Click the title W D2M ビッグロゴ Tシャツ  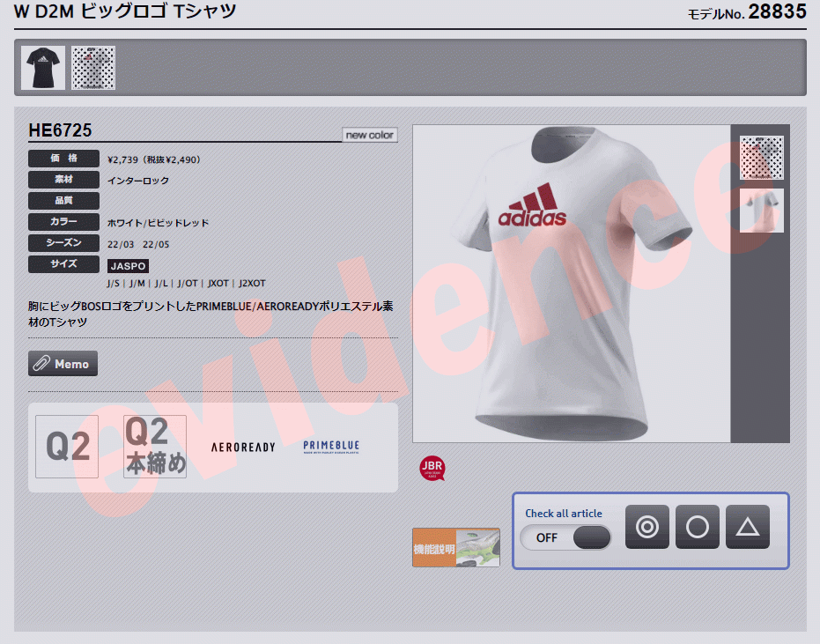pyautogui.click(x=125, y=11)
